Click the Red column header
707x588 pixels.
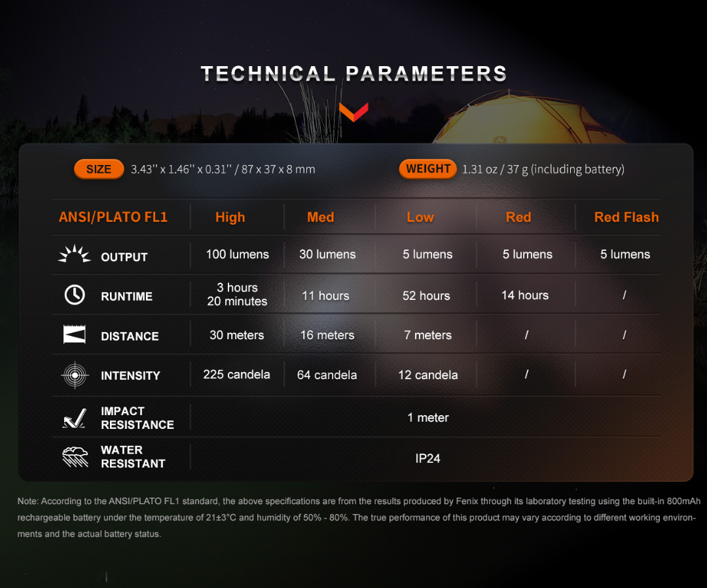click(x=518, y=217)
